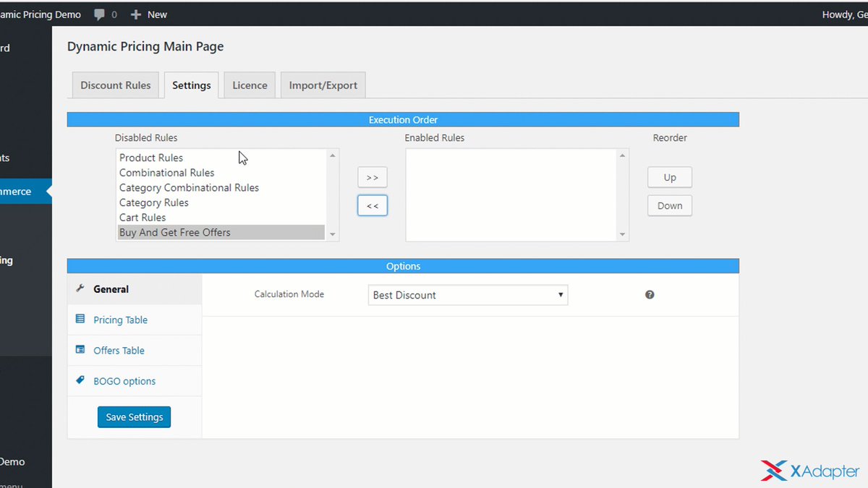Viewport: 868px width, 488px height.
Task: Select Category Combinational Rules entry
Action: (221, 187)
